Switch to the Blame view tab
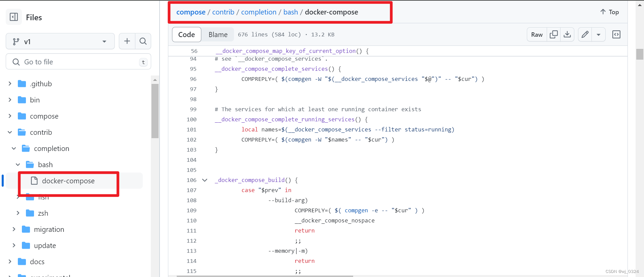 (218, 34)
